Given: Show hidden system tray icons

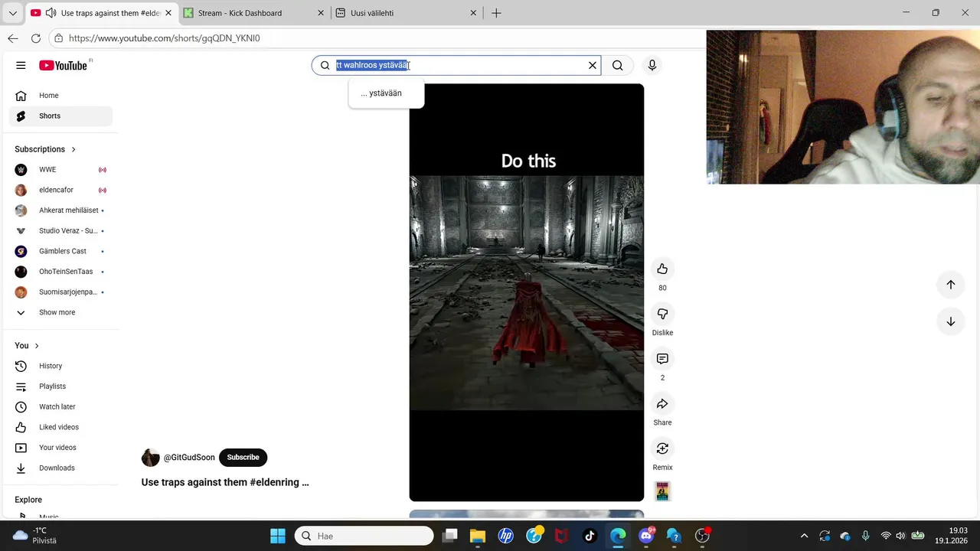Looking at the screenshot, I should (x=804, y=536).
